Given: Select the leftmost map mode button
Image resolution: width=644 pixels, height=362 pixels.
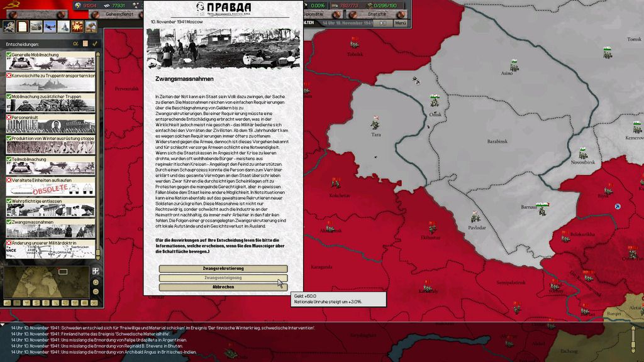Looking at the screenshot, I should [8, 303].
